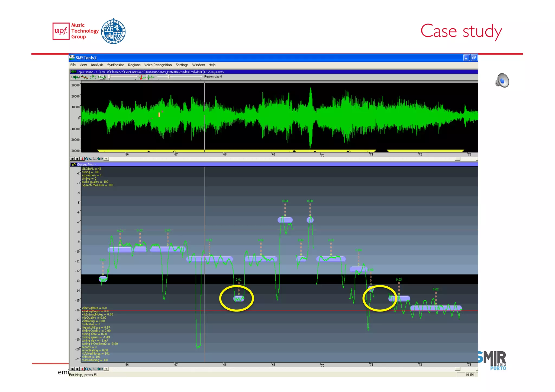The image size is (555, 392).
Task: Click left scroll arrow of waveform scrollbar
Action: pyautogui.click(x=107, y=159)
